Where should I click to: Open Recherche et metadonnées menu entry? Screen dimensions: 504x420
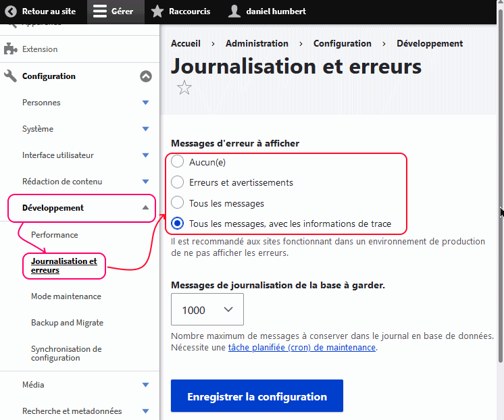[x=72, y=411]
